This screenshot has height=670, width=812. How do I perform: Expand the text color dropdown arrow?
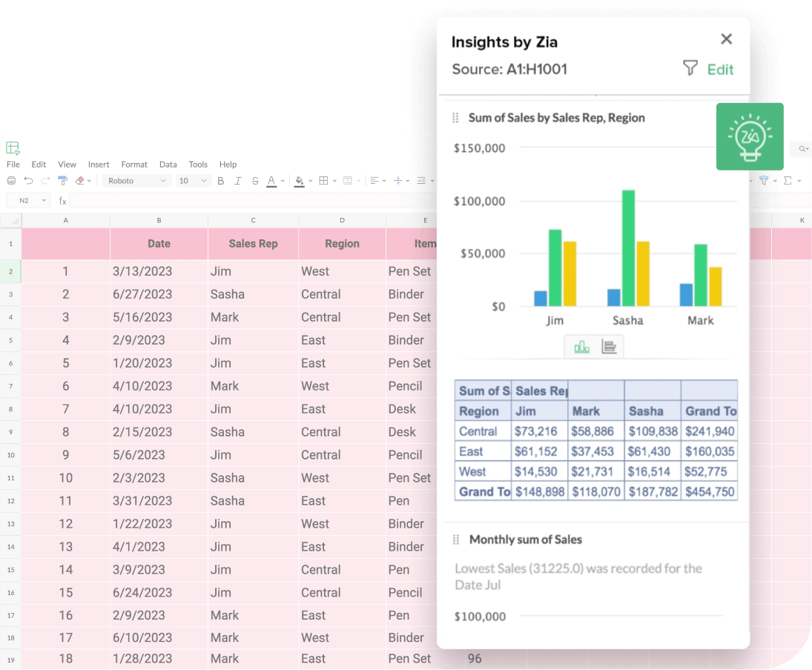tap(283, 182)
